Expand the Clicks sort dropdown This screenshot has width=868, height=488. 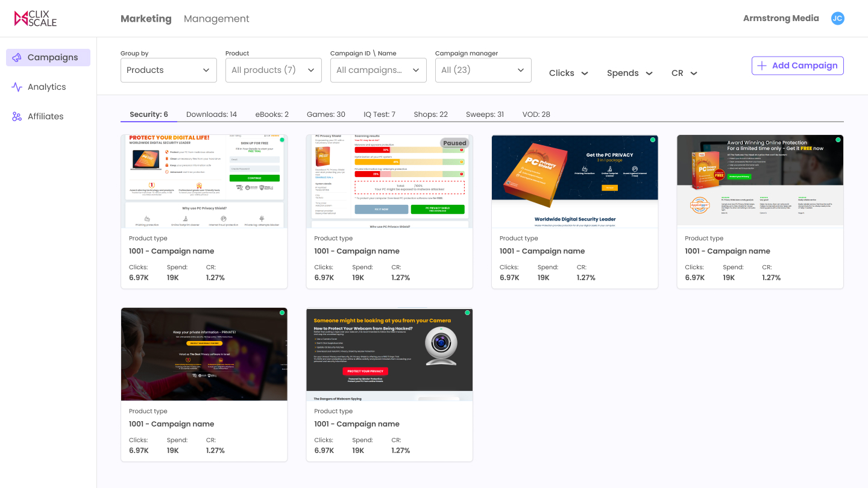coord(568,73)
